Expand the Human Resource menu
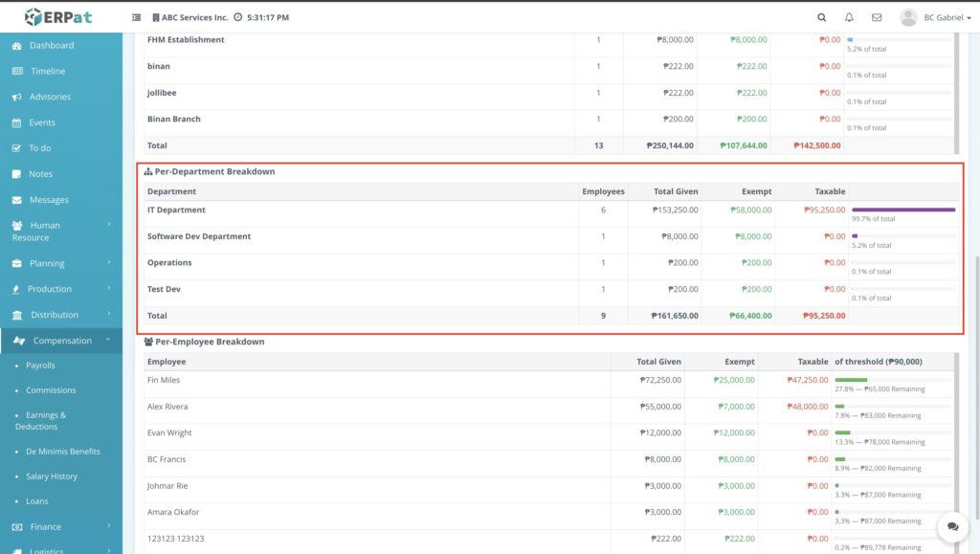Image resolution: width=980 pixels, height=554 pixels. pyautogui.click(x=61, y=232)
